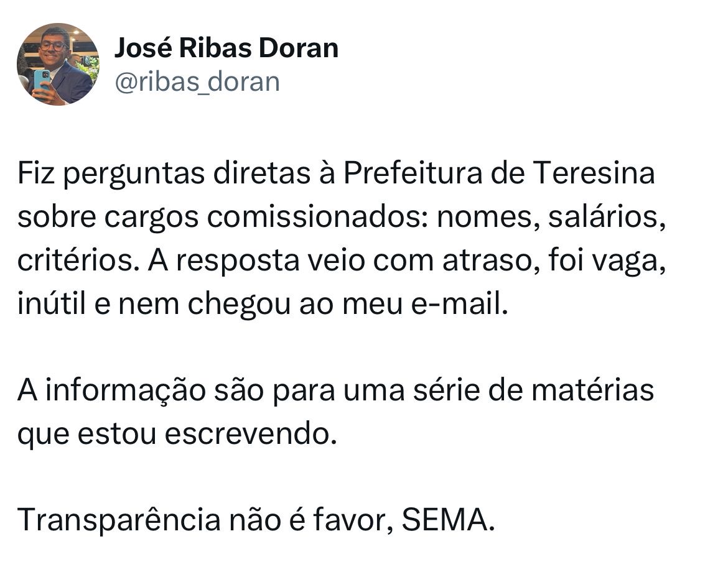Click the display name José Ribas Doran
Image resolution: width=728 pixels, height=567 pixels.
pos(226,48)
